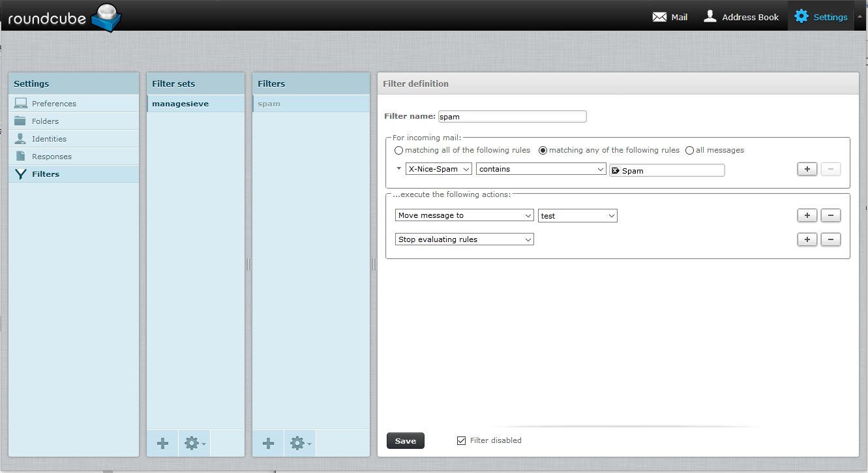Select 'matching all of the following rules'
Screen dimensions: 868x473
399,150
